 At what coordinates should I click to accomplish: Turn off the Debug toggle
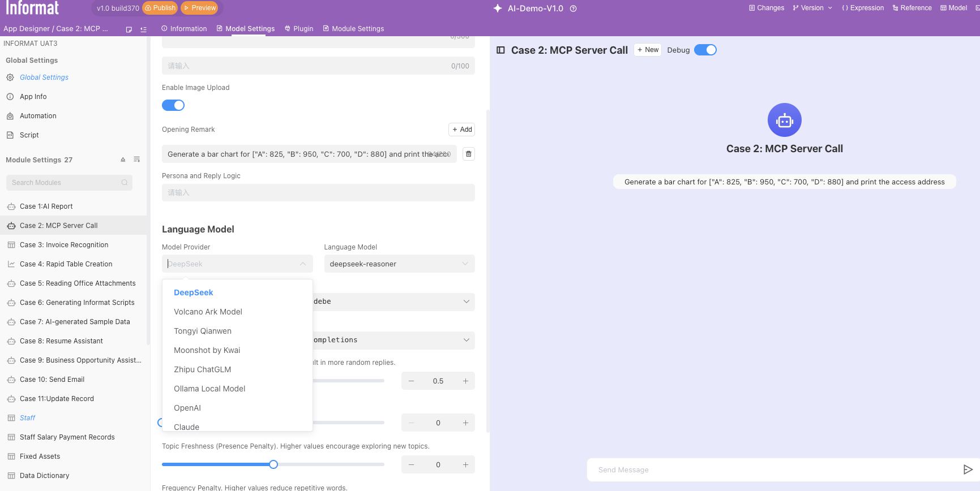(x=705, y=50)
